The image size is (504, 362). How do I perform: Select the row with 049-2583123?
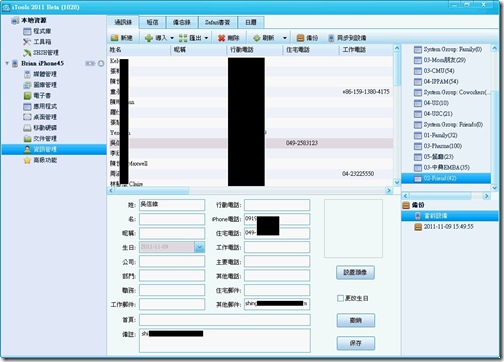(250, 143)
